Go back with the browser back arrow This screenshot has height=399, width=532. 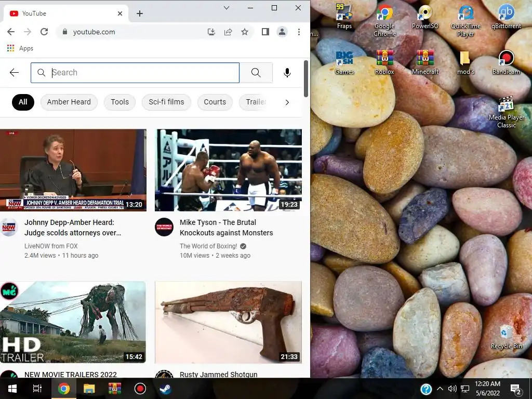click(11, 32)
